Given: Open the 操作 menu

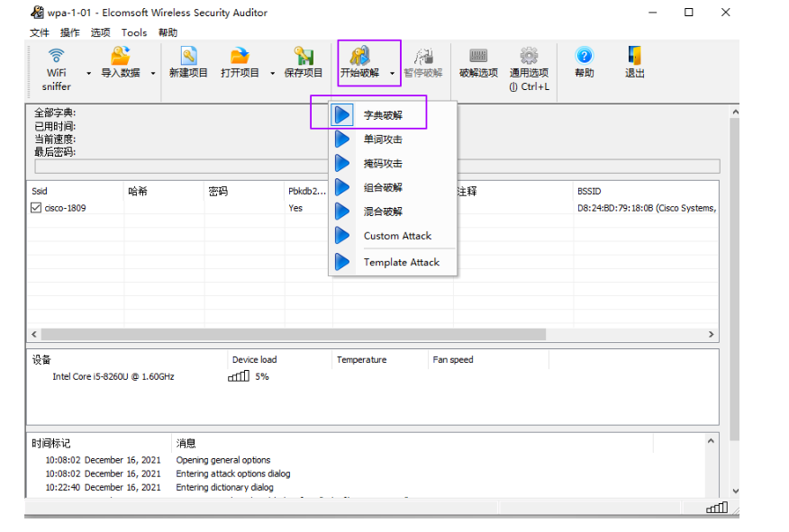Looking at the screenshot, I should pyautogui.click(x=70, y=32).
